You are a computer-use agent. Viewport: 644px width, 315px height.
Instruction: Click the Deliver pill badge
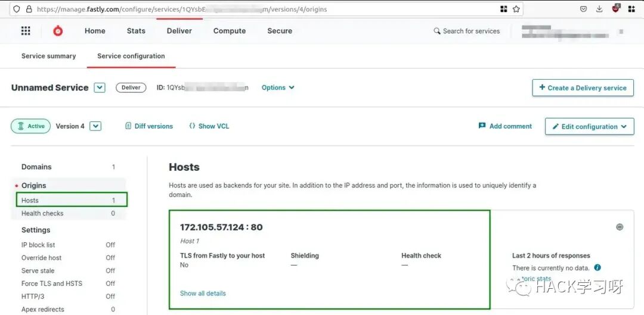(131, 88)
